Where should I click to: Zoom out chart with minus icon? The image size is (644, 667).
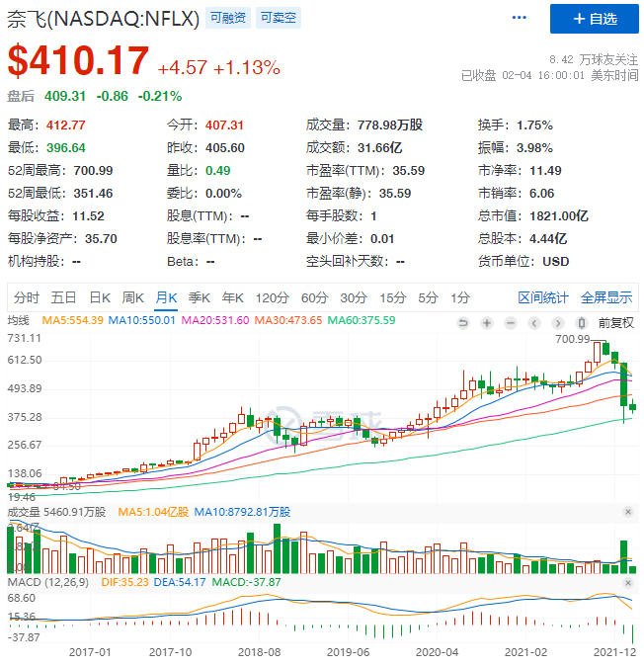point(511,323)
